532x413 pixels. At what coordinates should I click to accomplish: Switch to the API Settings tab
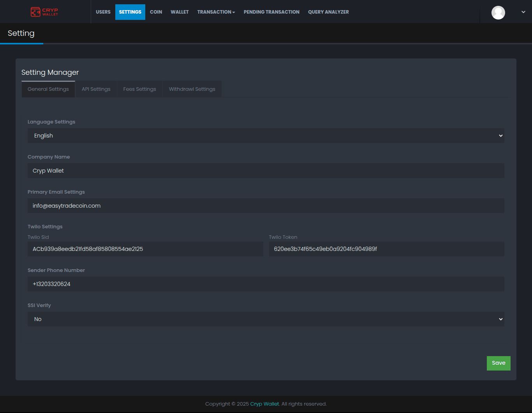[96, 89]
